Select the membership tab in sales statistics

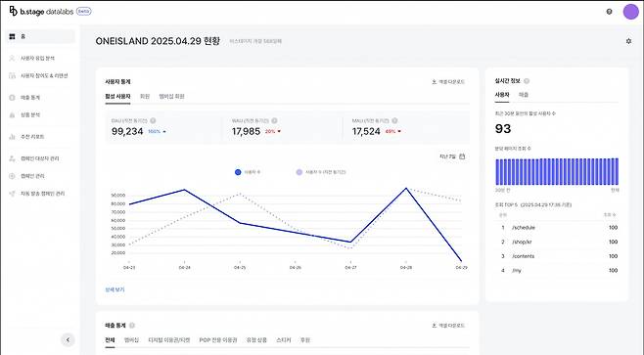point(131,340)
